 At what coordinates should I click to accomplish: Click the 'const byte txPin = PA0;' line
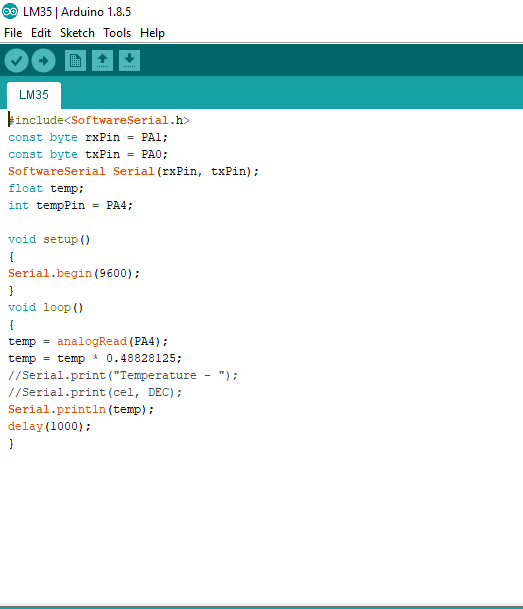(88, 155)
